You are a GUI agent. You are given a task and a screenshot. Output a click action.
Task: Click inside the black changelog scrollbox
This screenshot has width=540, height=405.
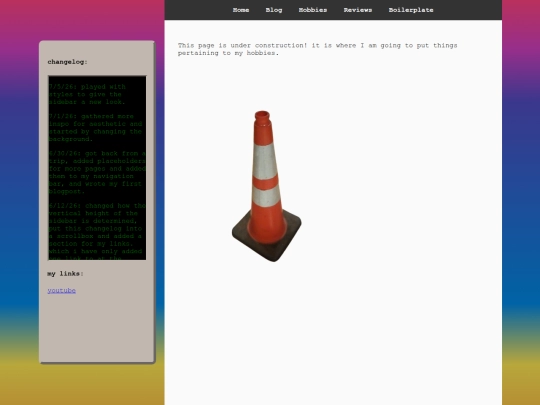97,168
